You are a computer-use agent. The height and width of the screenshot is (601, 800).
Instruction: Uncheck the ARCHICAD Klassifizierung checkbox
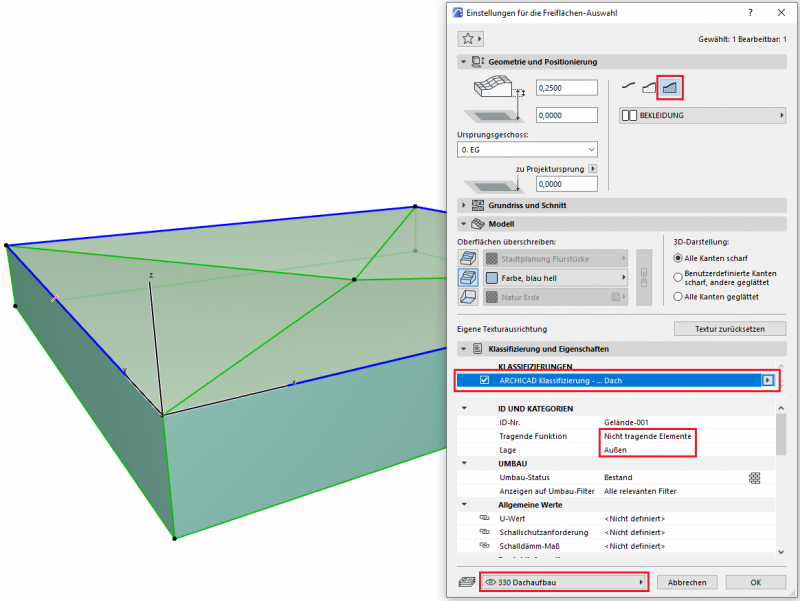coord(485,380)
